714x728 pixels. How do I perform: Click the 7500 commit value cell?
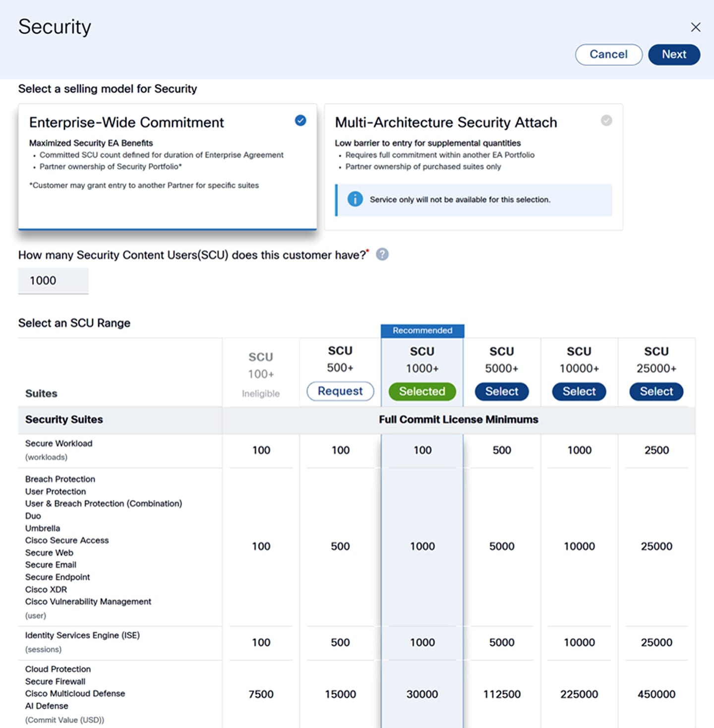261,694
